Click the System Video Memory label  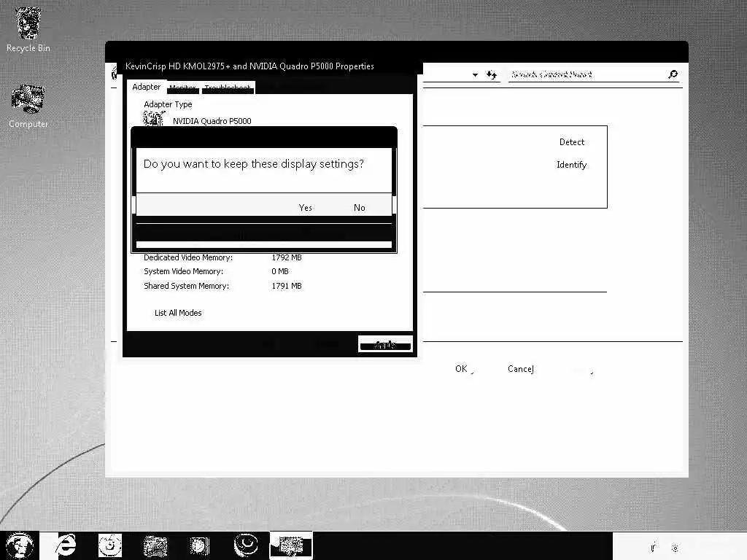[183, 271]
